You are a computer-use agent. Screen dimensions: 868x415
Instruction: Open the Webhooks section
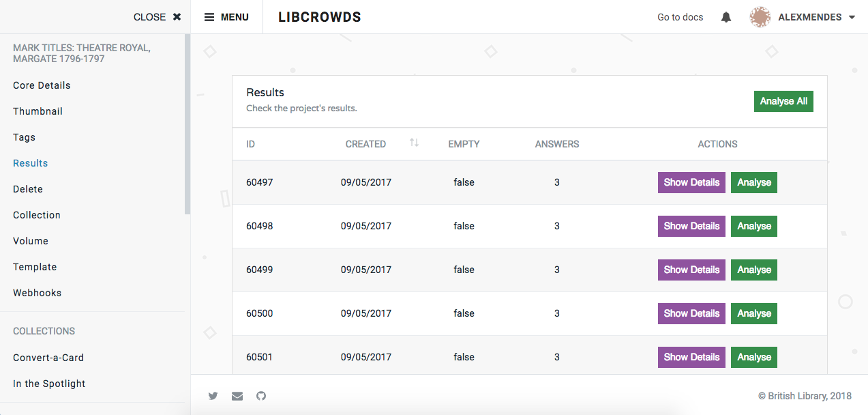(x=37, y=292)
